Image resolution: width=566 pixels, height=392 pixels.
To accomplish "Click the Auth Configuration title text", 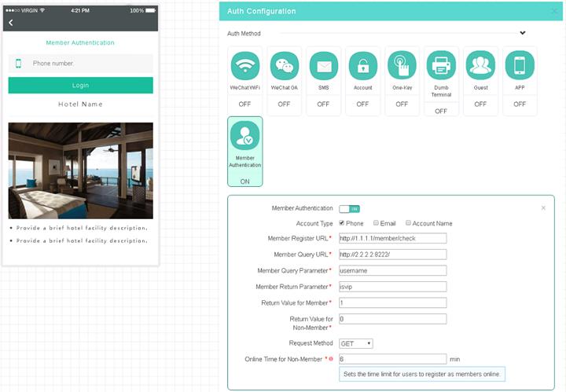I will click(x=261, y=11).
